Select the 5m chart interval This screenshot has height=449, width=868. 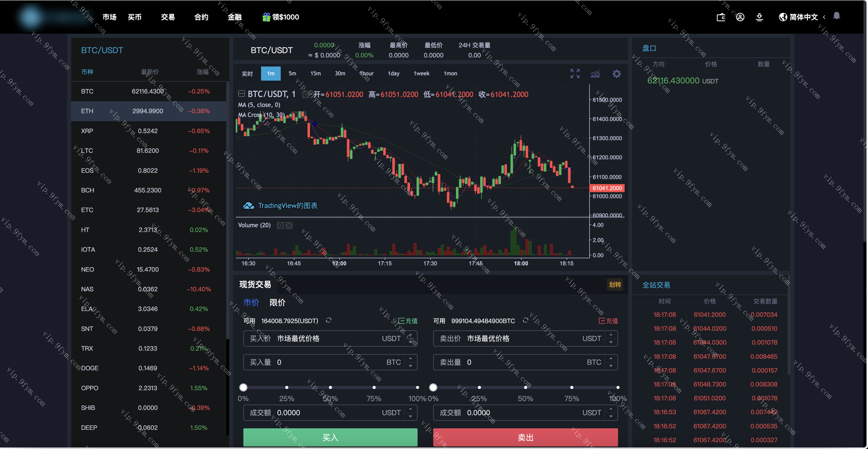click(292, 73)
